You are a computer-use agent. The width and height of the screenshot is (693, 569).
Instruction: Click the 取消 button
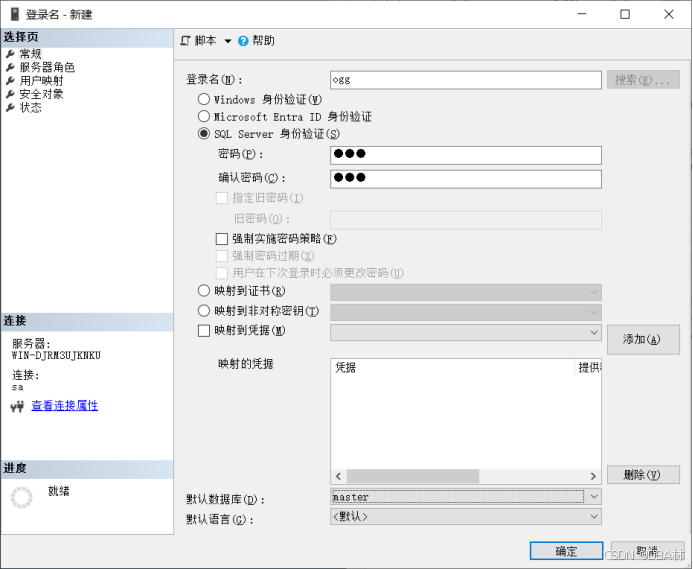pos(647,551)
